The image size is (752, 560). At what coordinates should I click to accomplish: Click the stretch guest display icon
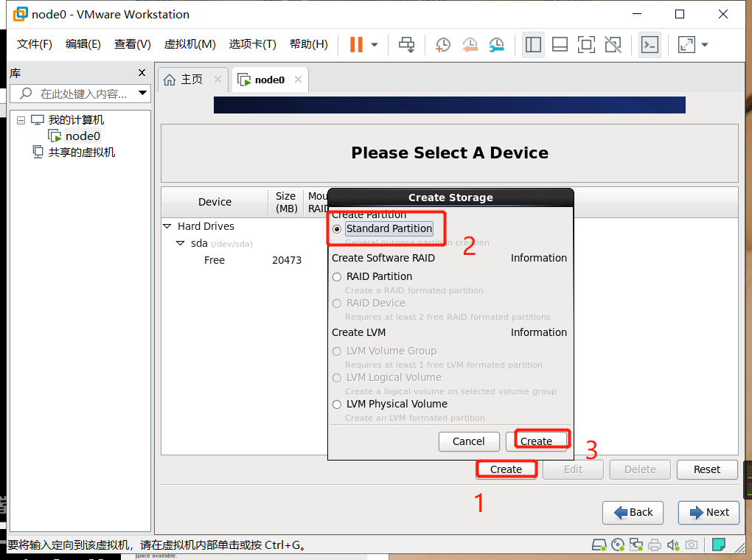(x=686, y=45)
